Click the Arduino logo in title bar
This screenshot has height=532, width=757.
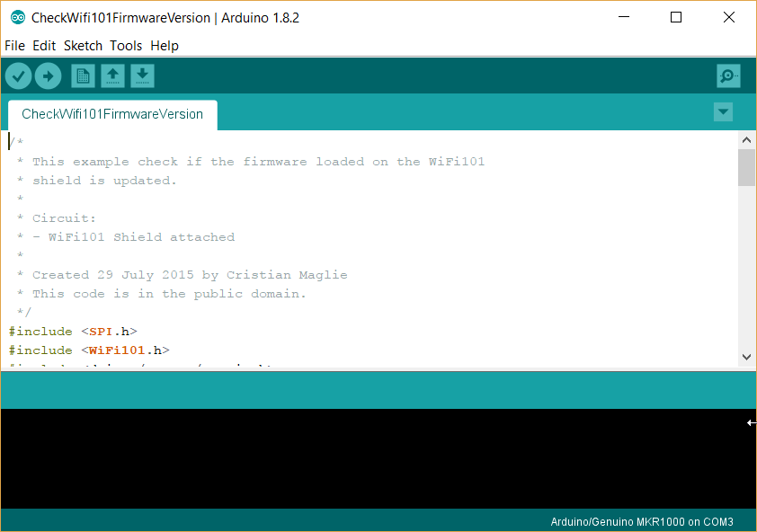click(17, 18)
